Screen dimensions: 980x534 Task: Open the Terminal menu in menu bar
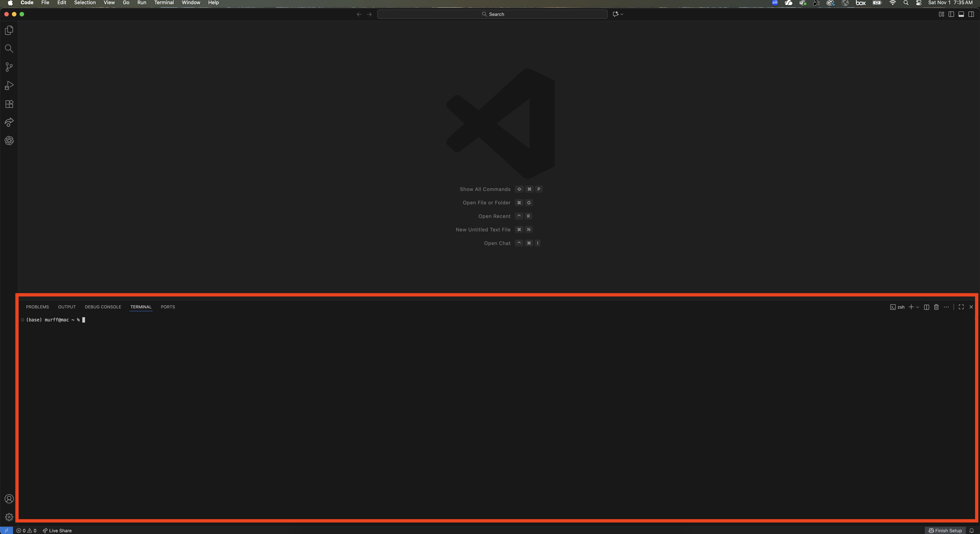(164, 3)
